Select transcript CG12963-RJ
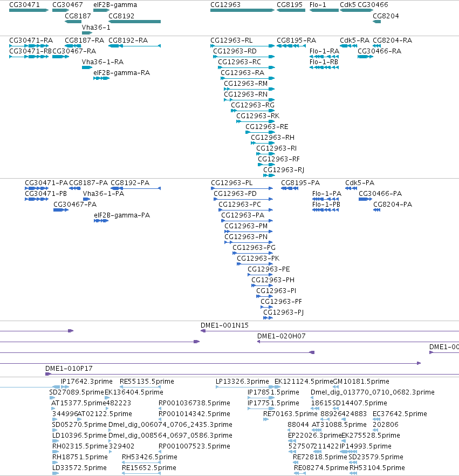The width and height of the screenshot is (459, 476). 269,175
